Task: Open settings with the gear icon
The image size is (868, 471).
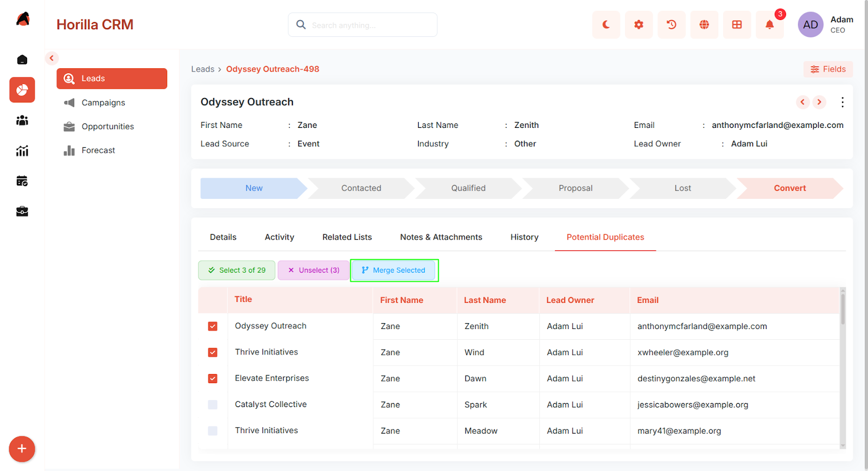Action: tap(639, 25)
